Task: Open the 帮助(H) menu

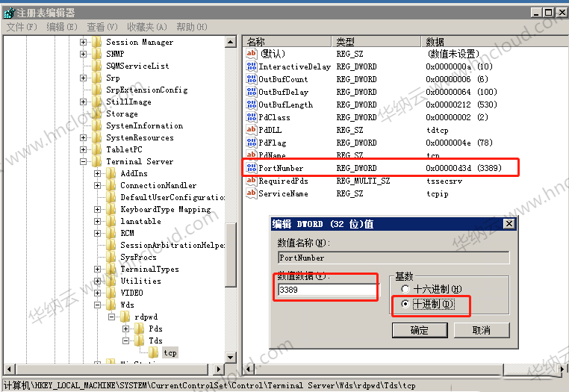Action: click(x=192, y=27)
